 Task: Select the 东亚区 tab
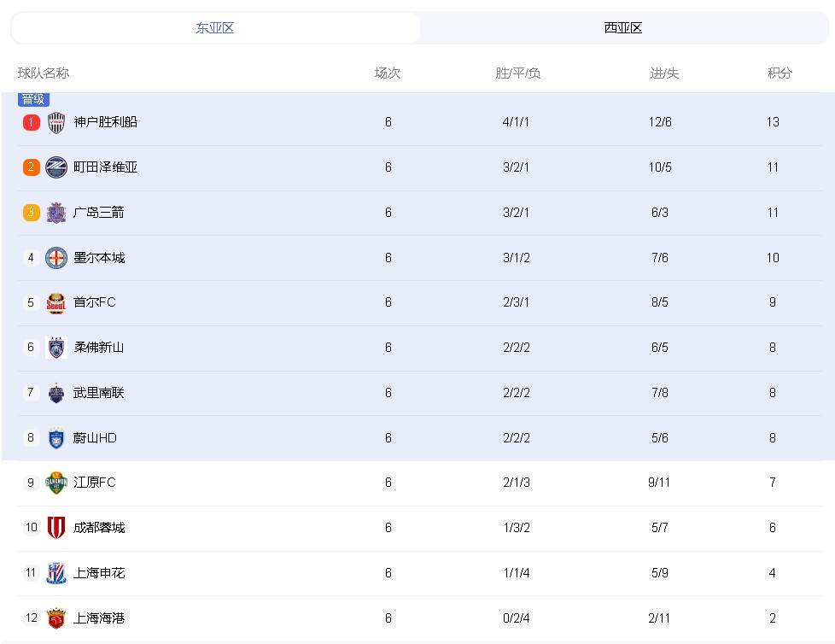tap(213, 27)
